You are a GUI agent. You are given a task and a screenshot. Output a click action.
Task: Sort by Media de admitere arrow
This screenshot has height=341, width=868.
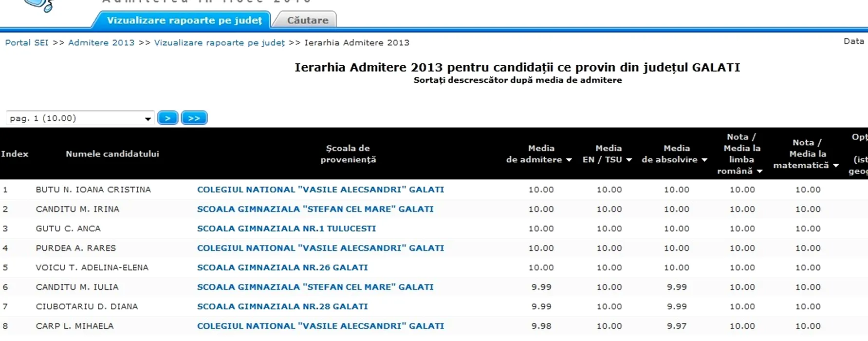[569, 160]
